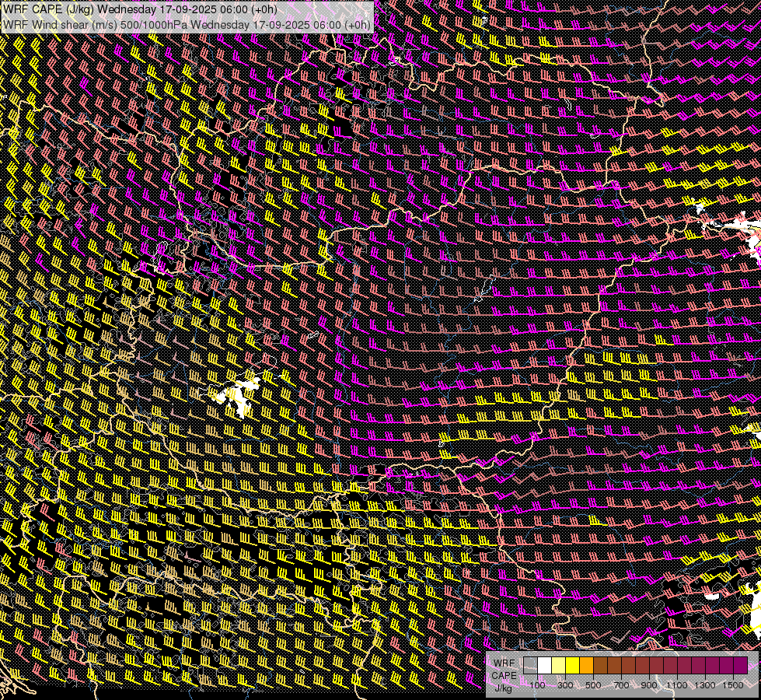This screenshot has height=700, width=761.
Task: Click the 900 legend scale value
Action: coord(649,685)
